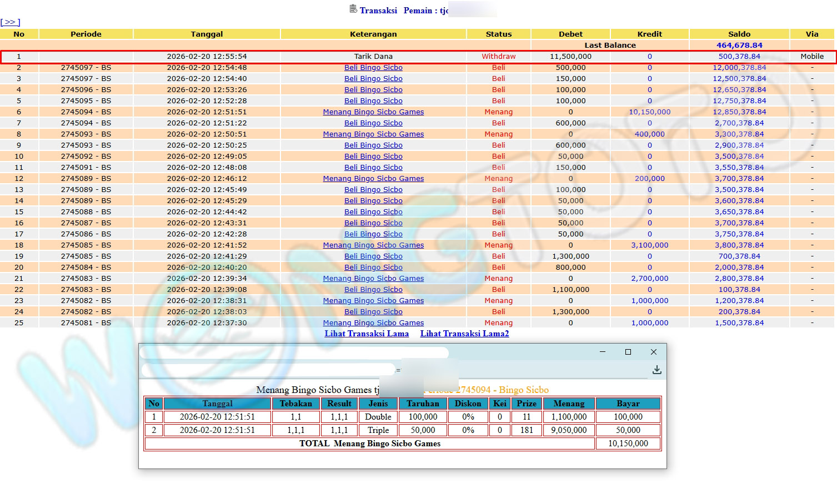Open Menang Bingo Sicbo Games row 6
This screenshot has height=504, width=837.
click(373, 112)
